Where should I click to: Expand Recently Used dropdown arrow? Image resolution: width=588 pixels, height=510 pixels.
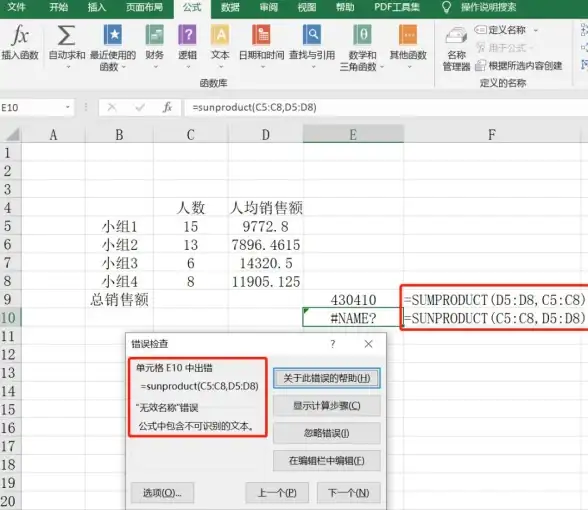tap(123, 67)
